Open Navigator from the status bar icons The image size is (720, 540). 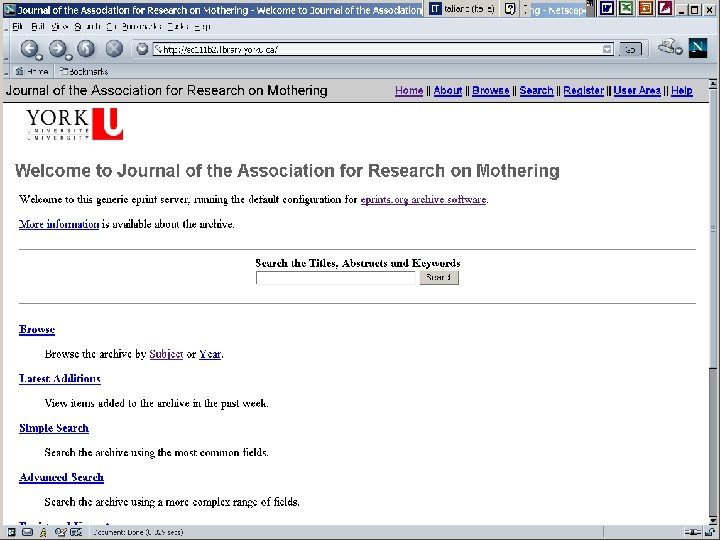point(11,532)
